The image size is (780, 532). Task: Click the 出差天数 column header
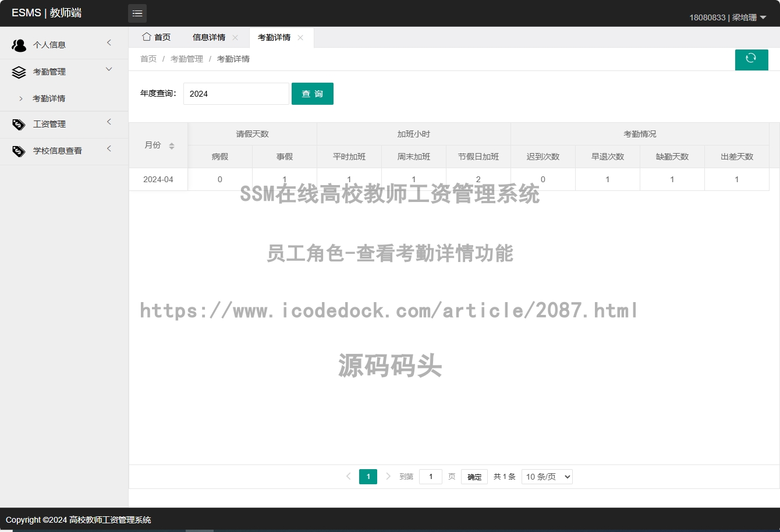click(737, 157)
